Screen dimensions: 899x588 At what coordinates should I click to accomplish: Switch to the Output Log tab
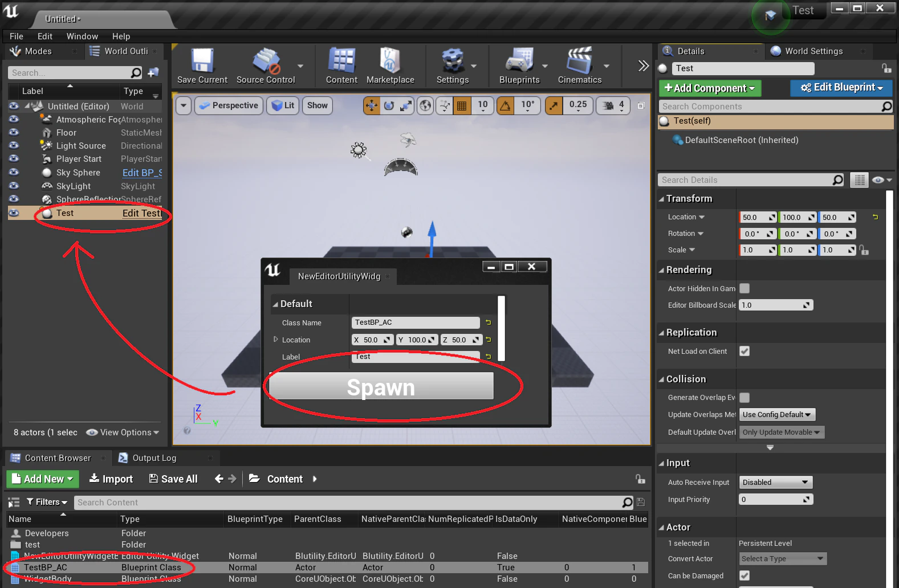coord(154,458)
